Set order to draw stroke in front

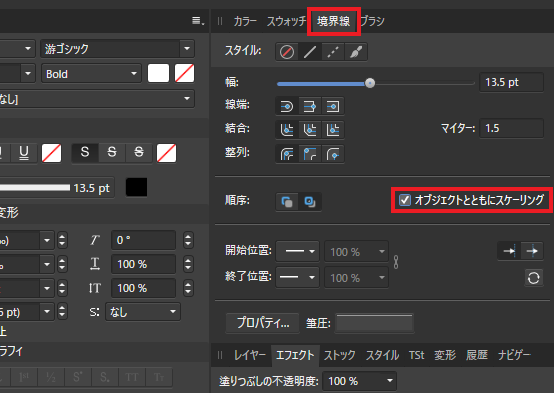pyautogui.click(x=310, y=202)
